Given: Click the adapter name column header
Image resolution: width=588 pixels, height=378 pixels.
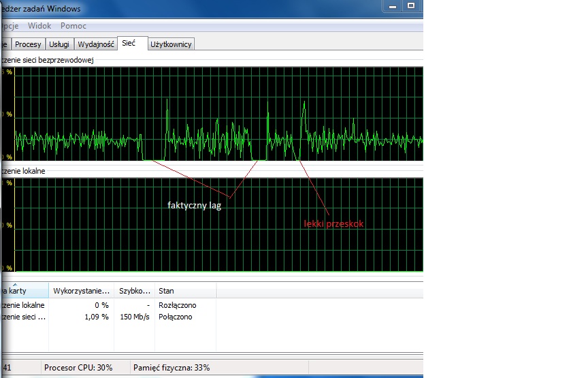Looking at the screenshot, I should (x=24, y=291).
